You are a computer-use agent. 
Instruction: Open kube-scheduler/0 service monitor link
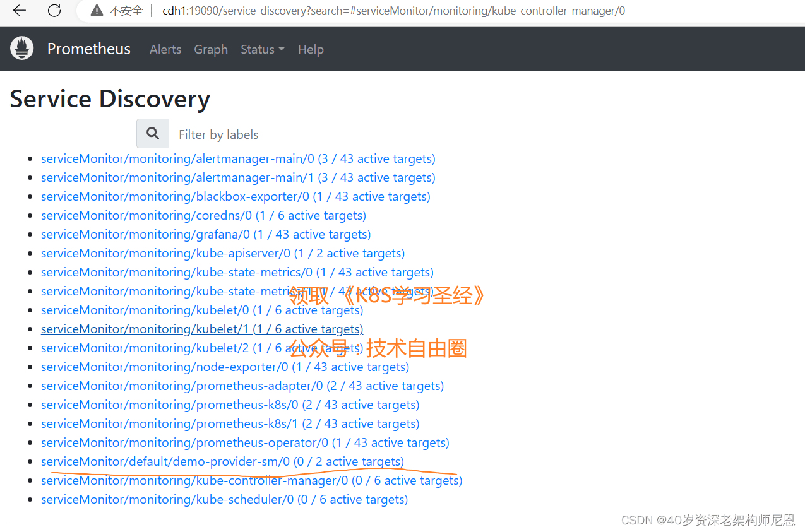(x=224, y=499)
